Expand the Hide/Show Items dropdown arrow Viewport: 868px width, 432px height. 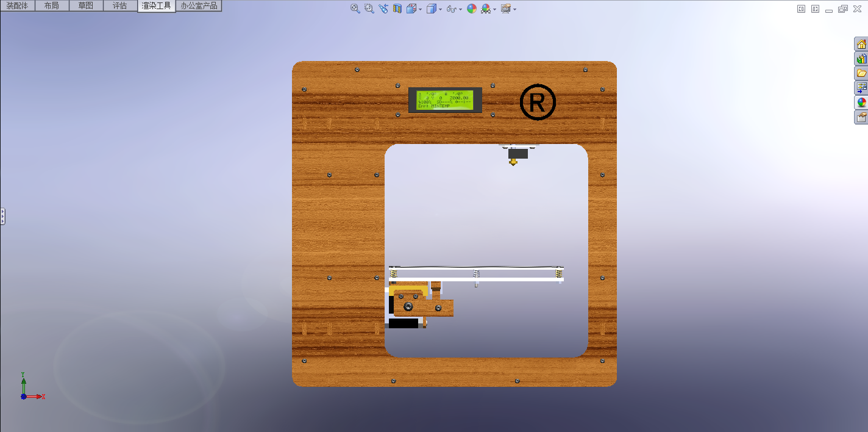460,9
